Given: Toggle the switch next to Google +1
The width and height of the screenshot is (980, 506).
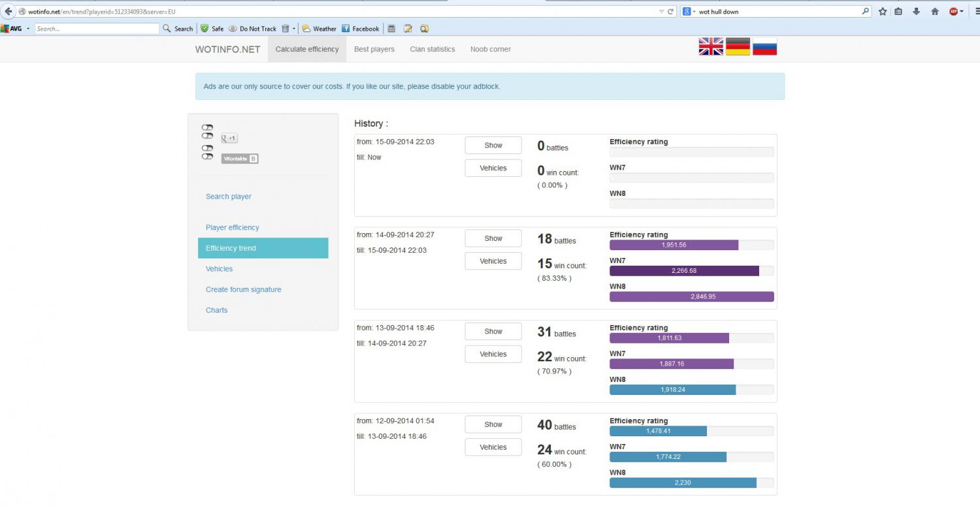Looking at the screenshot, I should coord(208,136).
